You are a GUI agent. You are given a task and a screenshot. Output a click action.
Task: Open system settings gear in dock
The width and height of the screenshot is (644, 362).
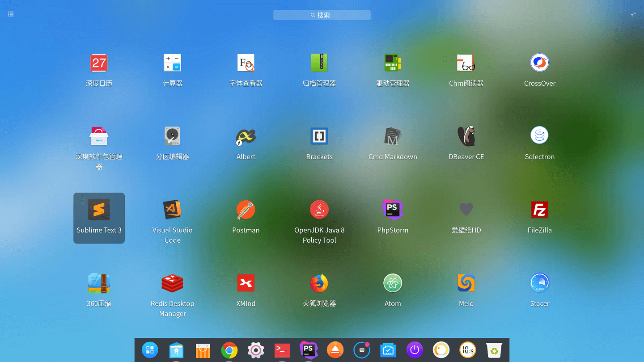pyautogui.click(x=256, y=350)
